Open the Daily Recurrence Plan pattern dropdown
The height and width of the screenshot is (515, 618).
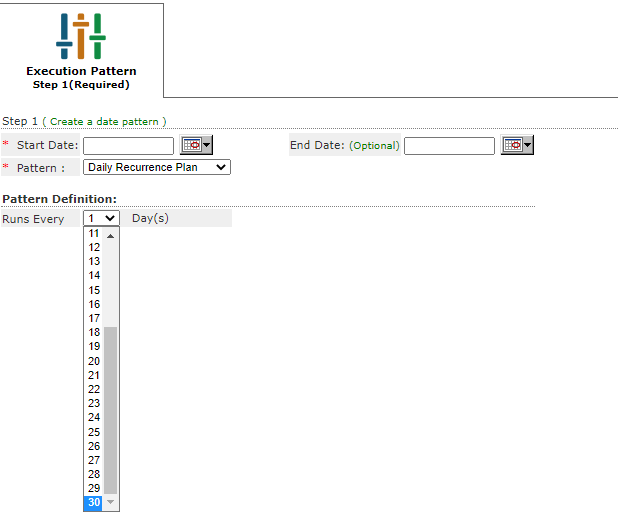[x=157, y=167]
